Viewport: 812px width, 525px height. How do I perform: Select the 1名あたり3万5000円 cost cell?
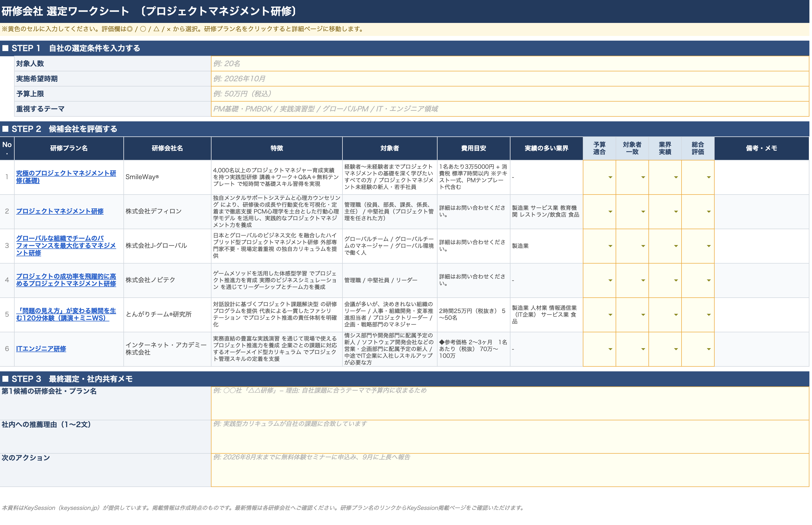coord(473,177)
